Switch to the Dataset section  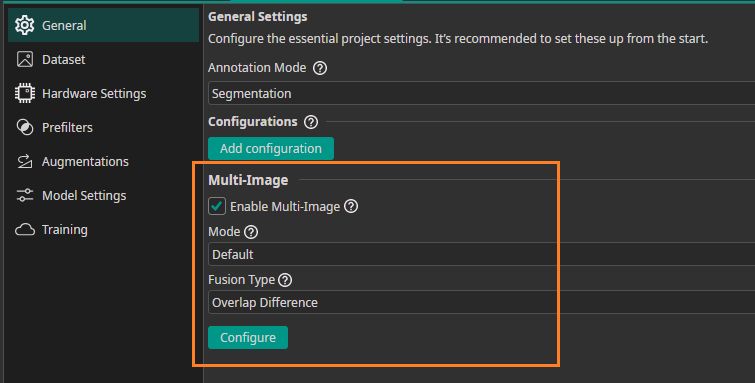coord(104,59)
